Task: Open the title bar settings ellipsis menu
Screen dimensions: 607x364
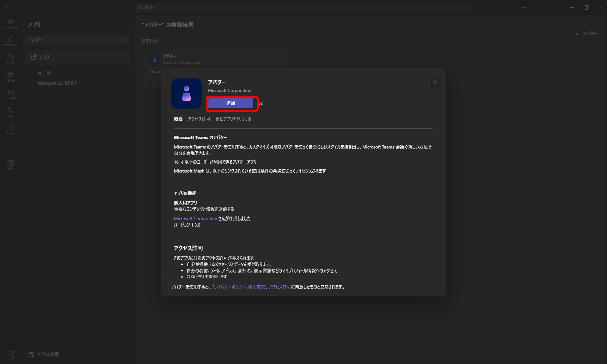Action: pos(524,8)
